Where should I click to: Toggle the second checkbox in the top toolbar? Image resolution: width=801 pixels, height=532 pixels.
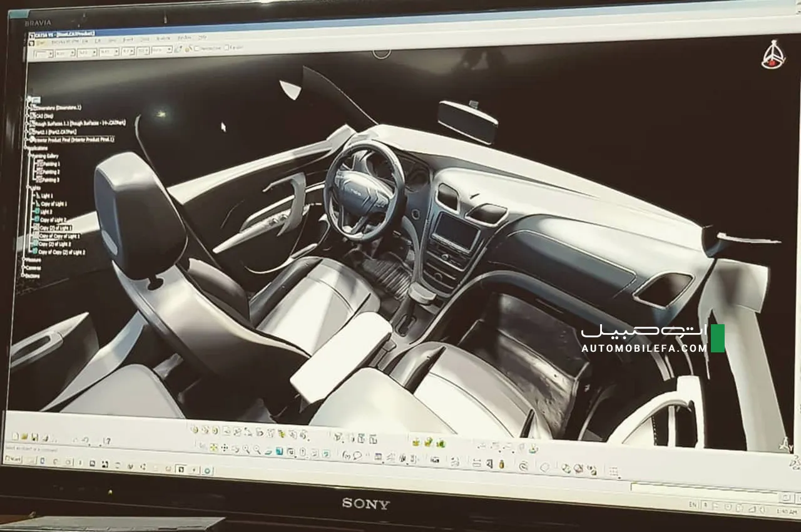coord(227,48)
